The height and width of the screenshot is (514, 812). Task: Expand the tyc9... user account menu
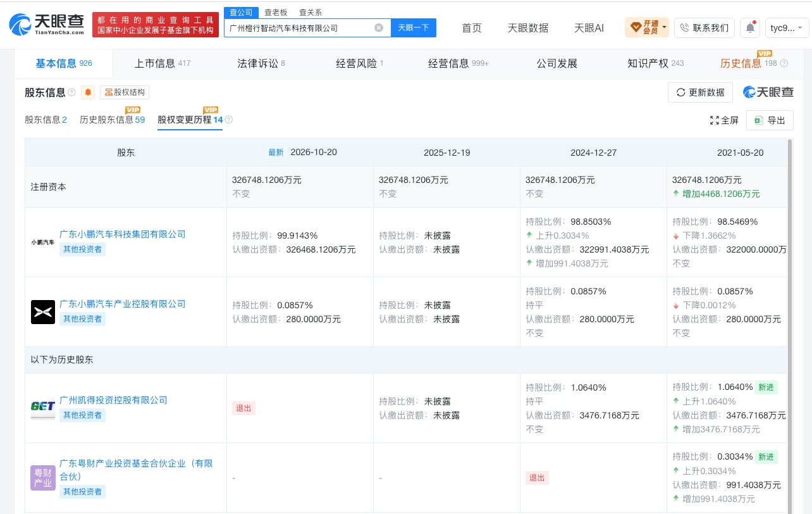(787, 28)
